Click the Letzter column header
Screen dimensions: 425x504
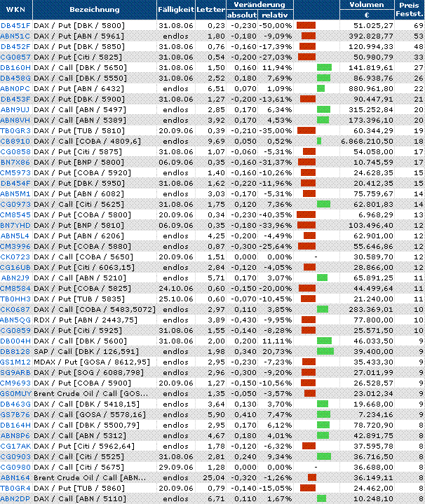click(x=210, y=10)
